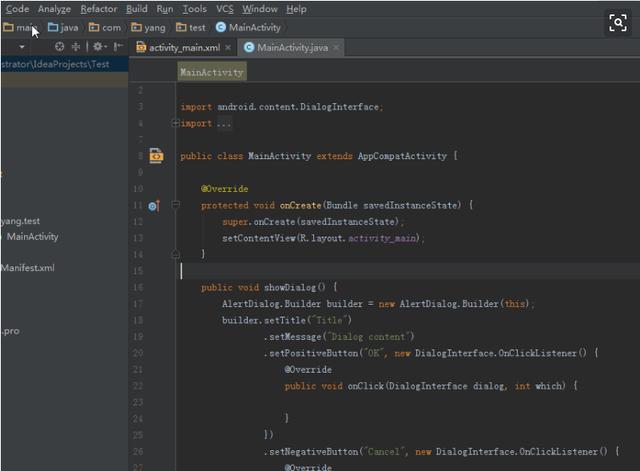Open the Help menu

296,9
